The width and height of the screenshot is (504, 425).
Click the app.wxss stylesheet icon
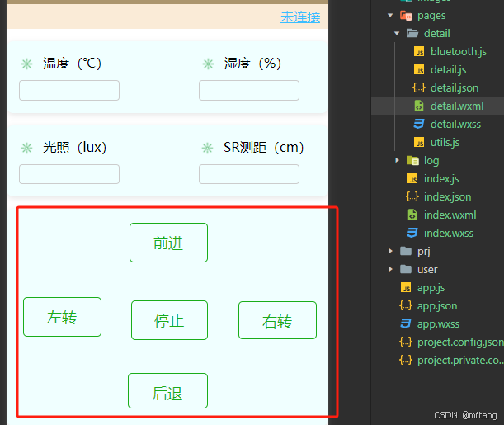[x=406, y=323]
